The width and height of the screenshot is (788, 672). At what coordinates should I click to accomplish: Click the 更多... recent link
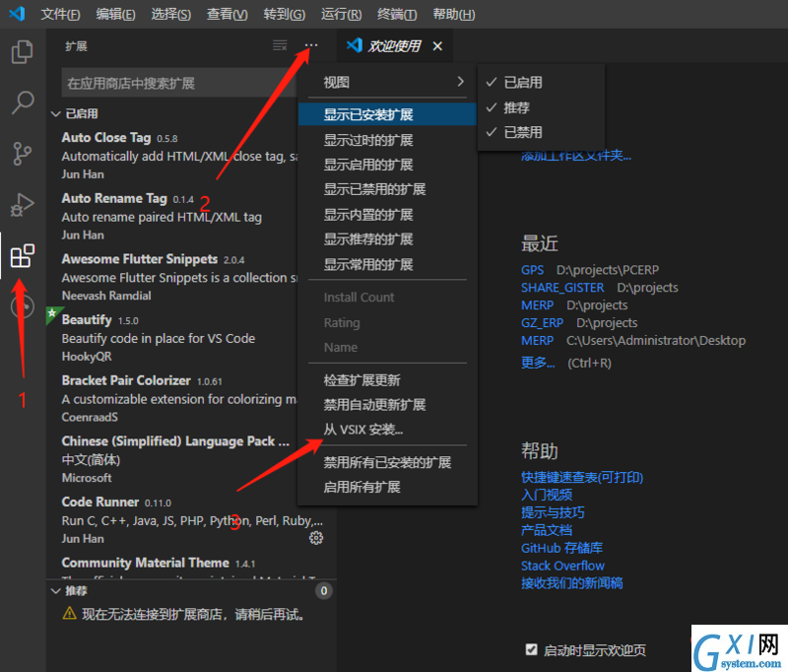click(x=538, y=363)
